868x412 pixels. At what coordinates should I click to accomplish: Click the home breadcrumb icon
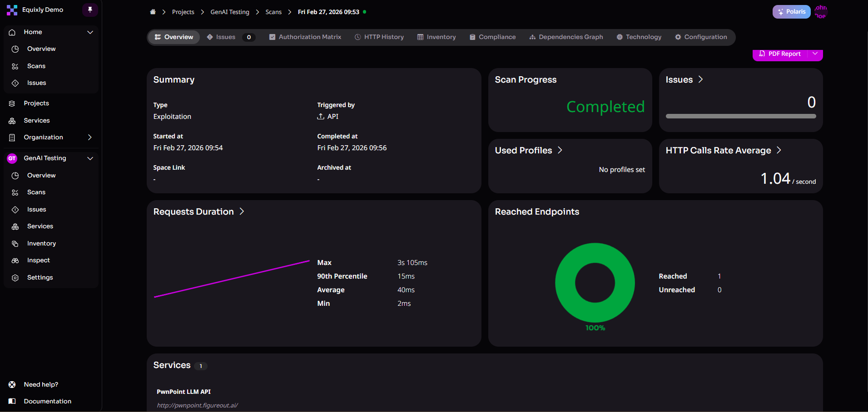click(x=153, y=12)
